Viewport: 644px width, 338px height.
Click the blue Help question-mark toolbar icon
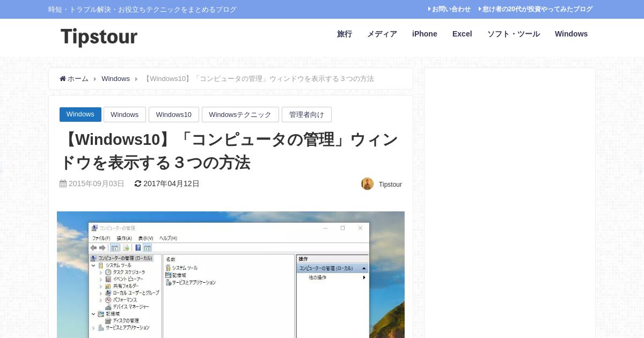pos(138,248)
